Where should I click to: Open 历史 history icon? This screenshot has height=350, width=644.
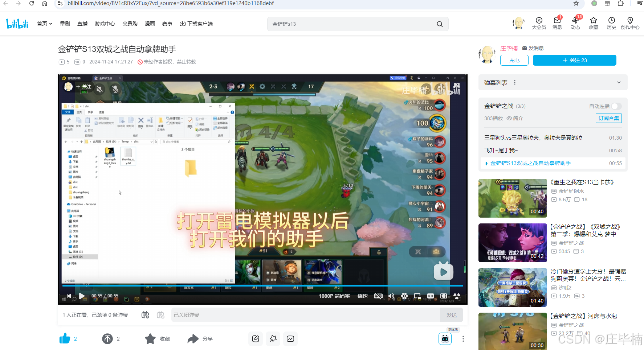click(612, 23)
